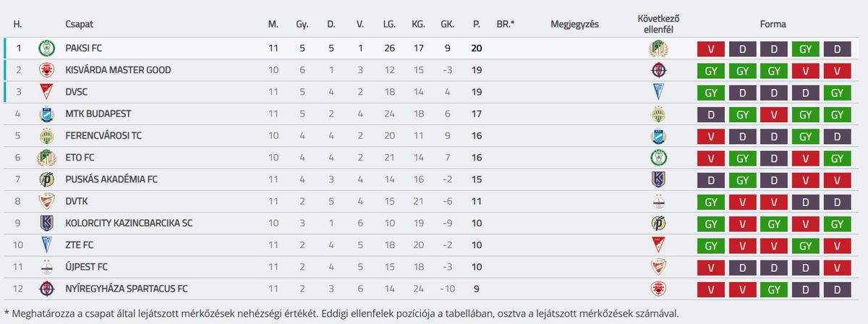This screenshot has height=324, width=868.
Task: Click MTK Budapest's red V form badge
Action: pyautogui.click(x=774, y=114)
